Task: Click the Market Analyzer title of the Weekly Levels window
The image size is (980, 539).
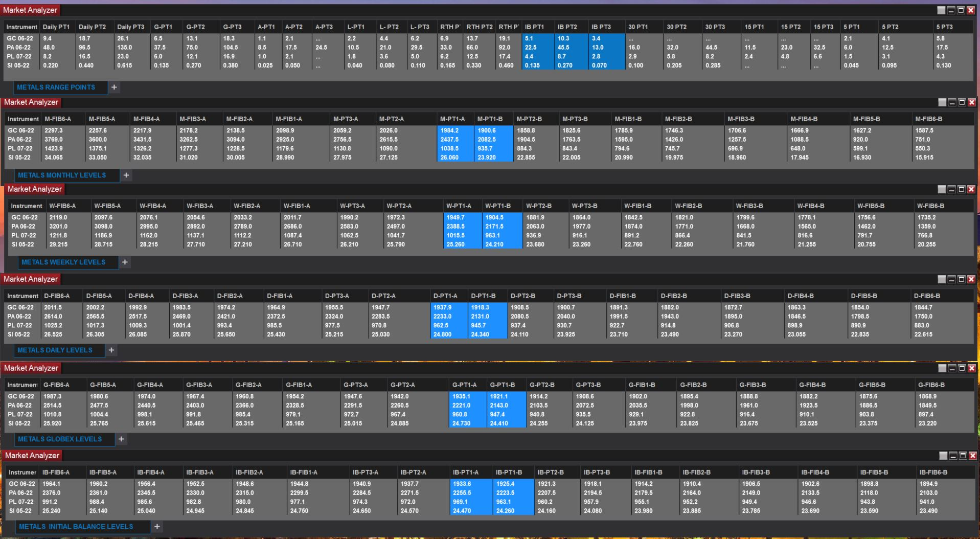Action: pyautogui.click(x=34, y=189)
